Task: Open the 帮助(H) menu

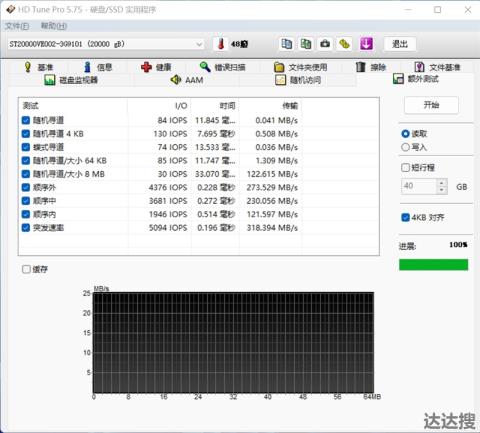Action: [x=54, y=26]
